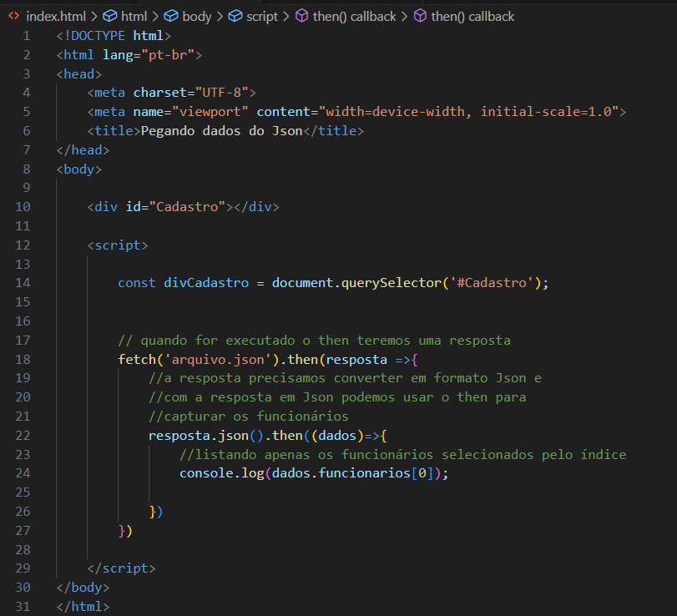Expand the chevron after index.html breadcrumb

point(94,17)
